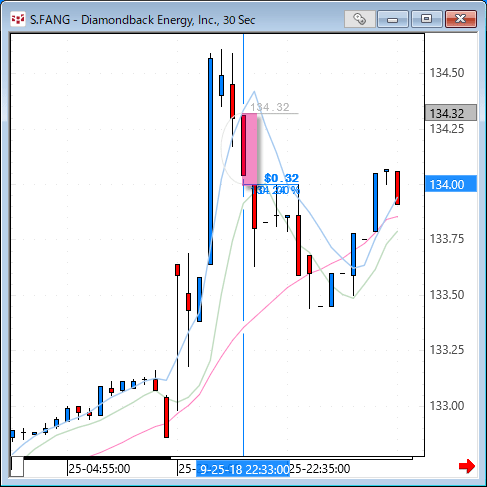This screenshot has width=487, height=487.
Task: Click the 25-04:55:00 time axis label
Action: (x=99, y=469)
